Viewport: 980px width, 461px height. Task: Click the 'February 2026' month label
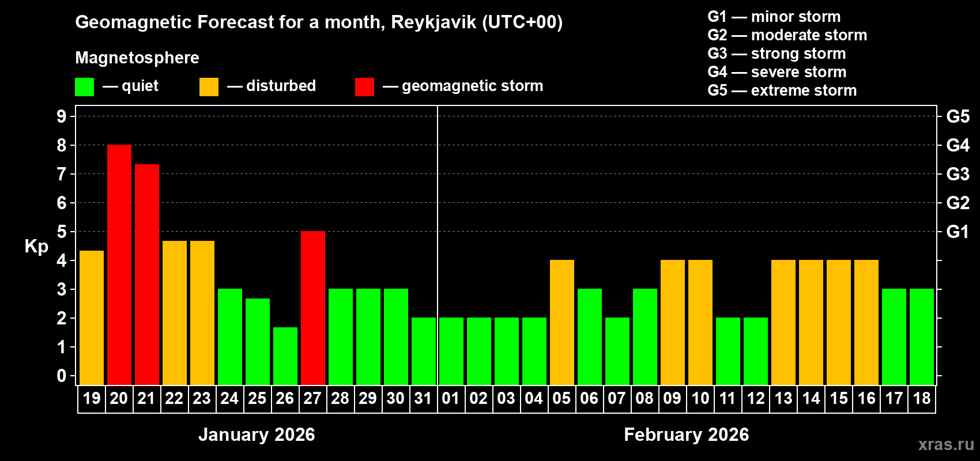point(687,434)
